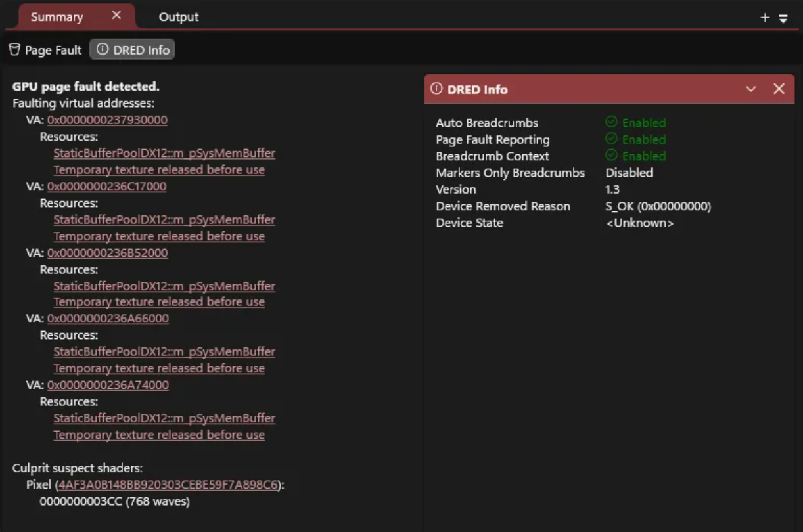
Task: Open Temporary texture link under VA 0x0000000236B52000
Action: (159, 302)
